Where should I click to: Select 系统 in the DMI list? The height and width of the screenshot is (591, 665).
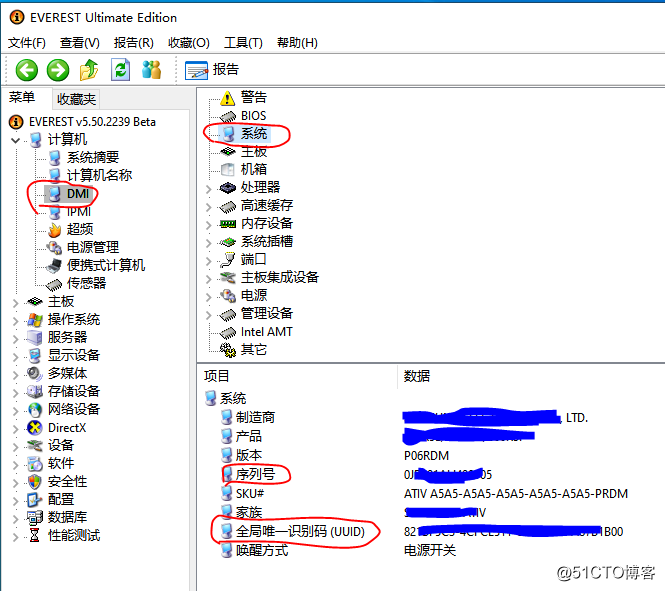click(x=254, y=134)
